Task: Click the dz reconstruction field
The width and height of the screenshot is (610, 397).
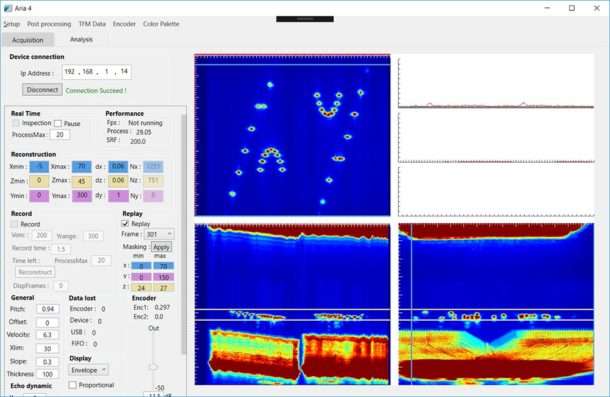Action: click(x=118, y=181)
